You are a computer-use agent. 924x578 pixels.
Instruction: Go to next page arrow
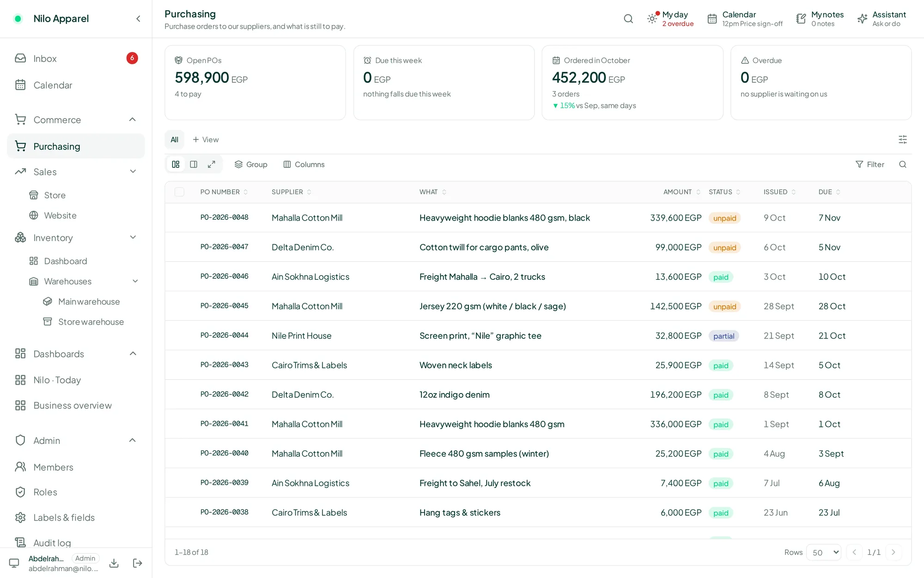893,552
